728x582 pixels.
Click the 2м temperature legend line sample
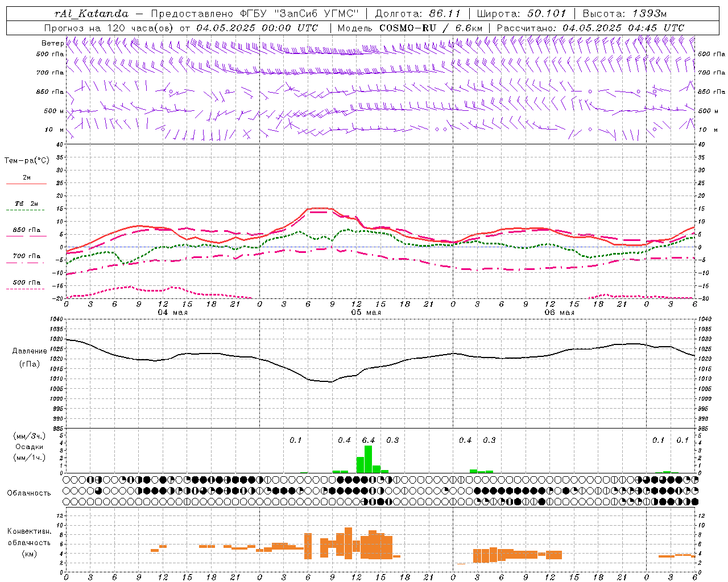[x=26, y=184]
